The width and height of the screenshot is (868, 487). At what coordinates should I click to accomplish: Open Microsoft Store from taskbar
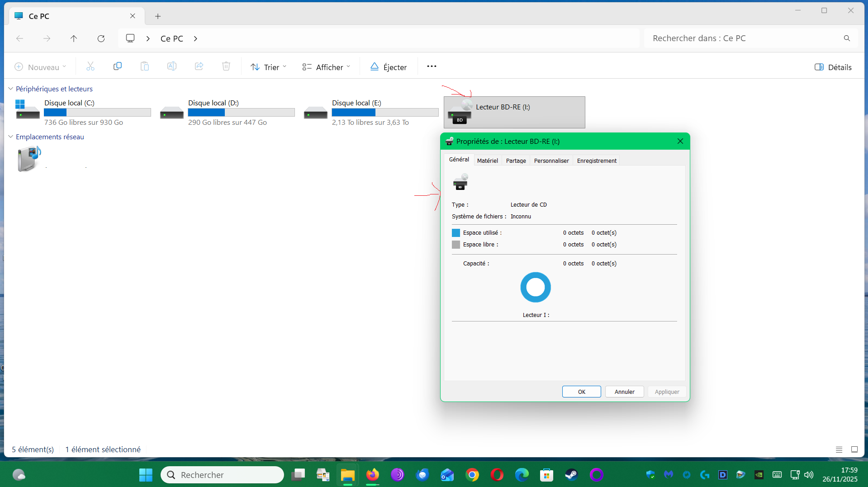(546, 475)
